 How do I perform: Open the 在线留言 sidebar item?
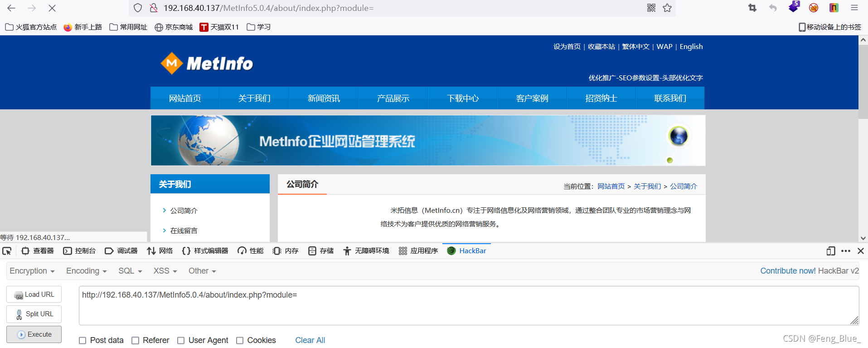184,230
